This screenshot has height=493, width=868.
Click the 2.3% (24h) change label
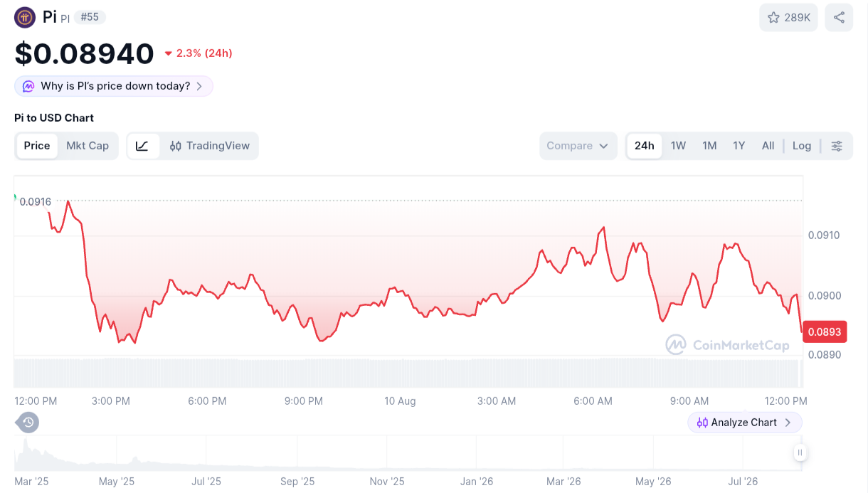coord(199,53)
